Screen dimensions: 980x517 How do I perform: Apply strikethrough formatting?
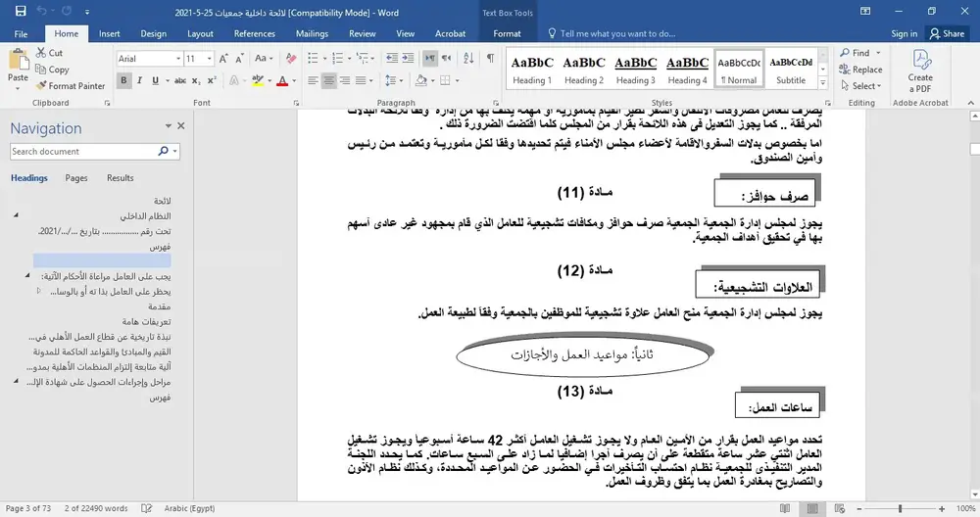[x=180, y=80]
